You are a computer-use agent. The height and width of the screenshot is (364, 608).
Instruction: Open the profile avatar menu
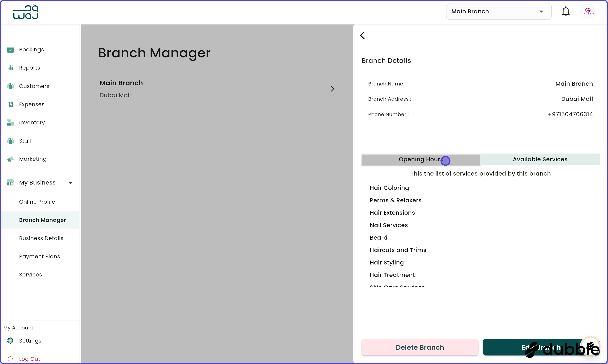(588, 11)
